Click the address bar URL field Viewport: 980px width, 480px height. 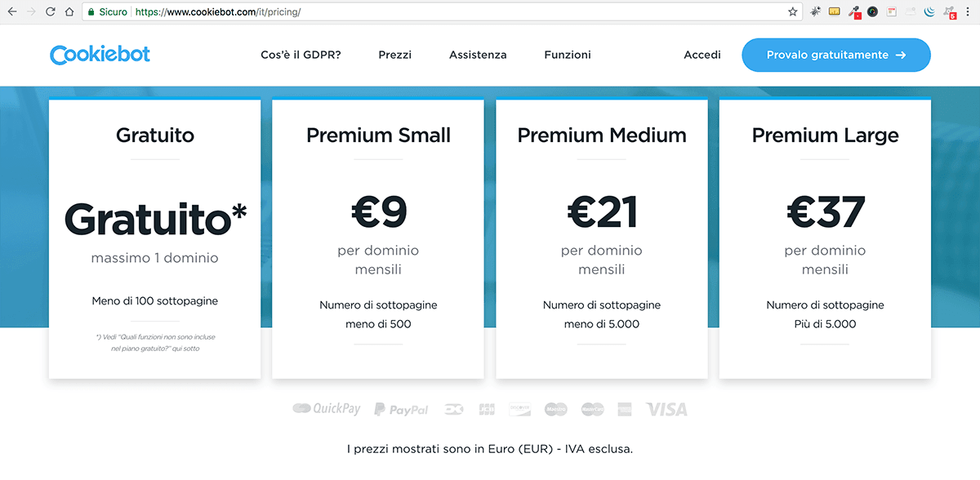(x=433, y=12)
